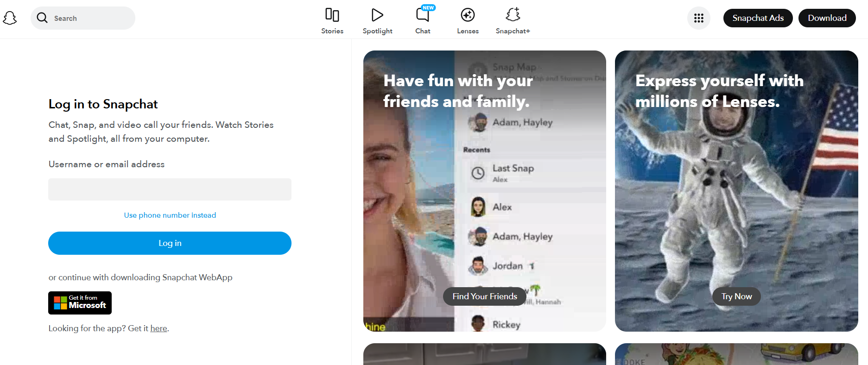
Task: Open the astronaut Lenses promo card
Action: [736, 191]
